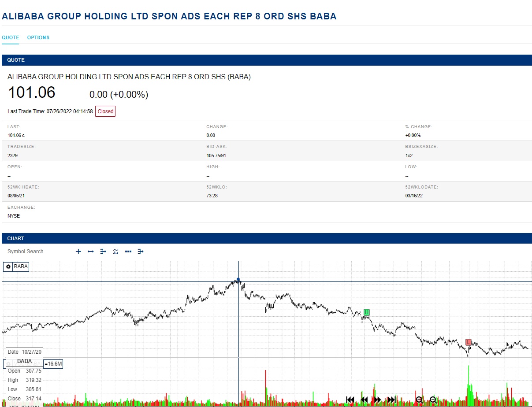Open the gear settings beside the BABA chart label
Screen dimensions: 532x407
point(8,266)
